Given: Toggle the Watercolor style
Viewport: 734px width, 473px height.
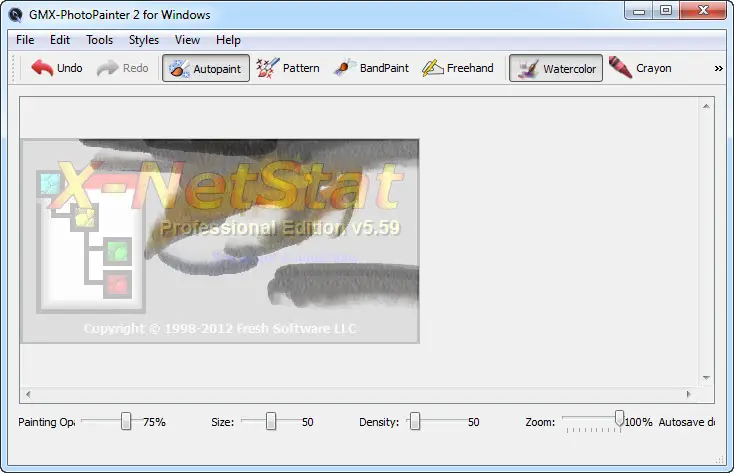Looking at the screenshot, I should pos(556,68).
